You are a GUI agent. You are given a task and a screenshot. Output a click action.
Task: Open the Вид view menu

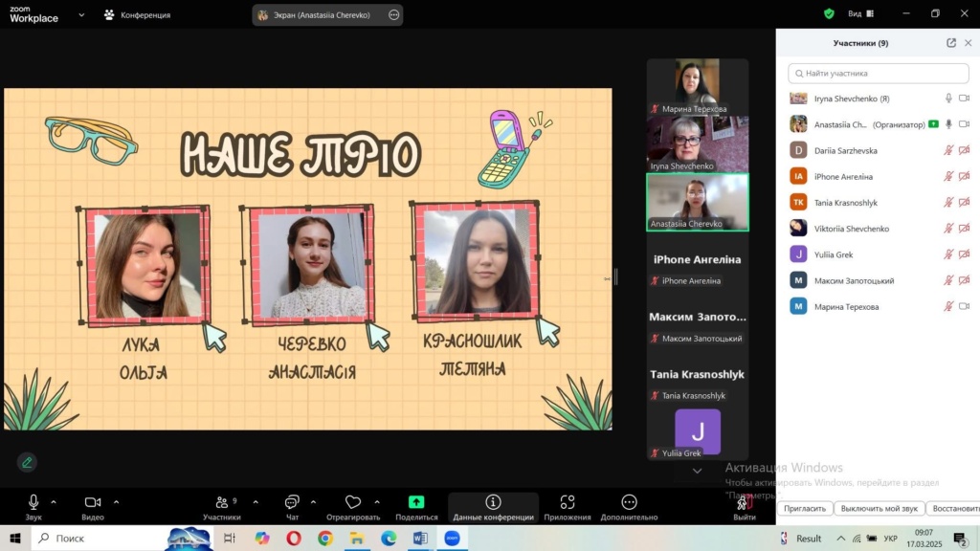coord(860,13)
